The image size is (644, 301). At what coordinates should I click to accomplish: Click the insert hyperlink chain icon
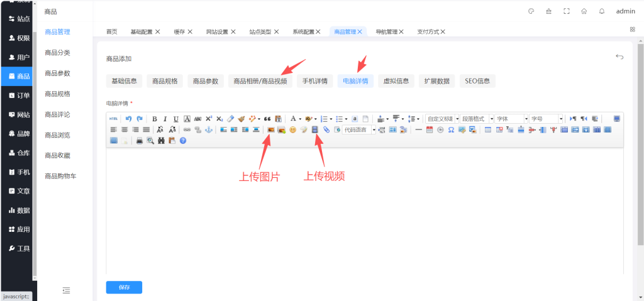point(187,129)
